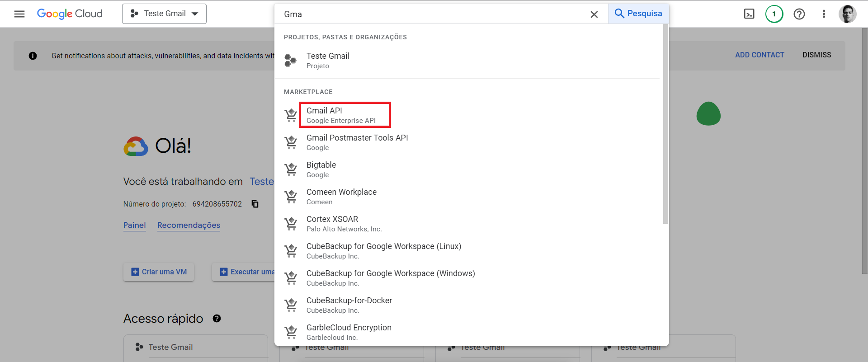Click the search dropdown scrollbar
This screenshot has width=868, height=362.
(x=665, y=124)
